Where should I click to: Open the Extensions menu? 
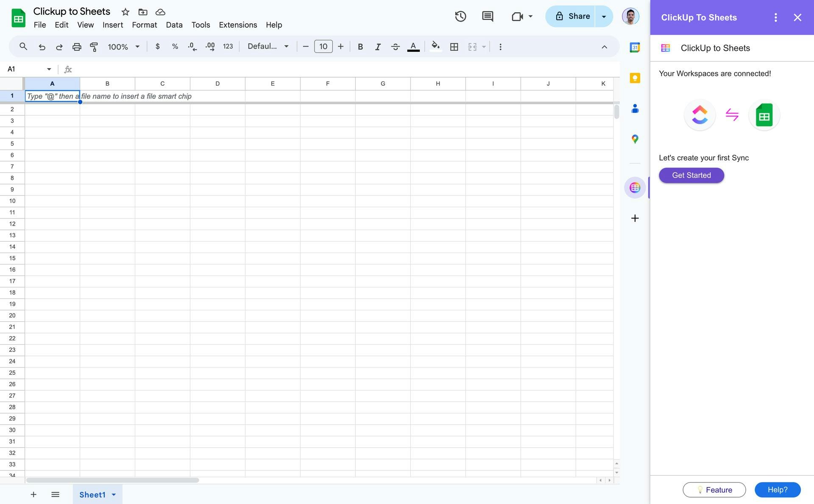[238, 25]
